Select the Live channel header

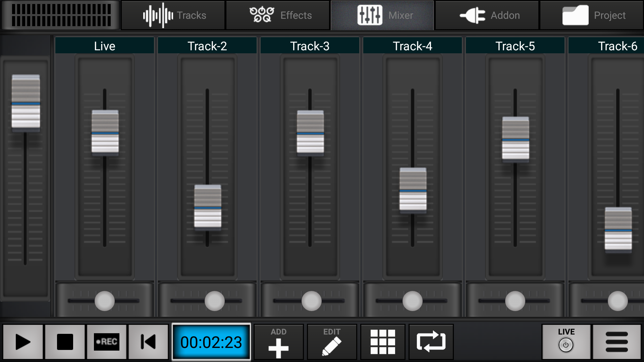tap(104, 45)
